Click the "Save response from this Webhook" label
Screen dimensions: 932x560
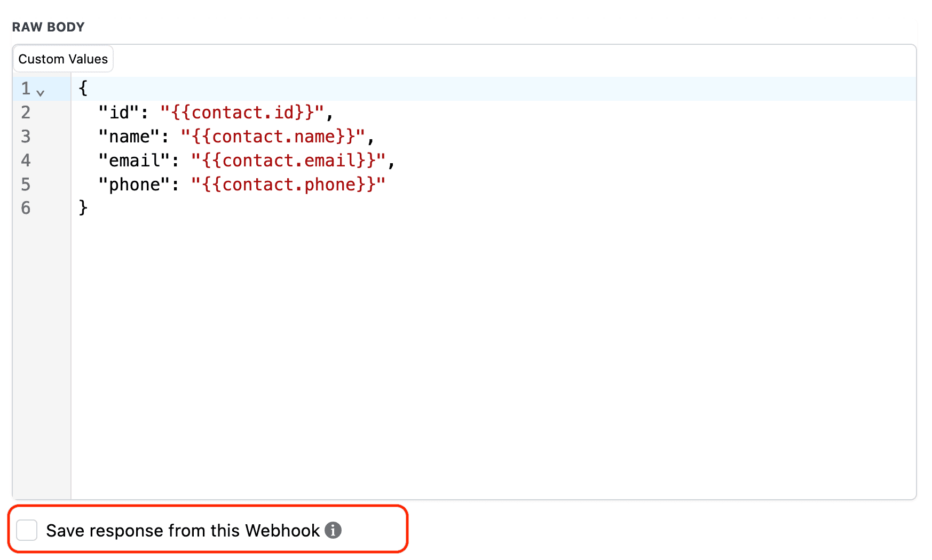pos(183,531)
